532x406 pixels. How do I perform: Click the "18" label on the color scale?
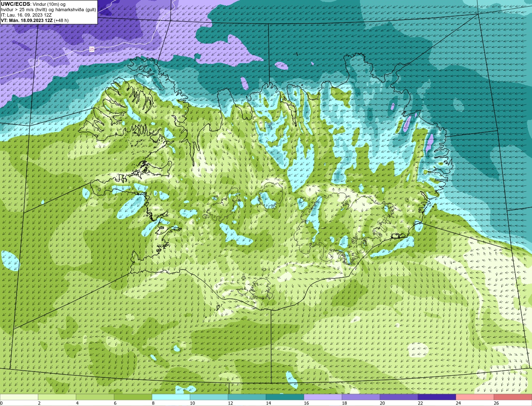tap(344, 403)
